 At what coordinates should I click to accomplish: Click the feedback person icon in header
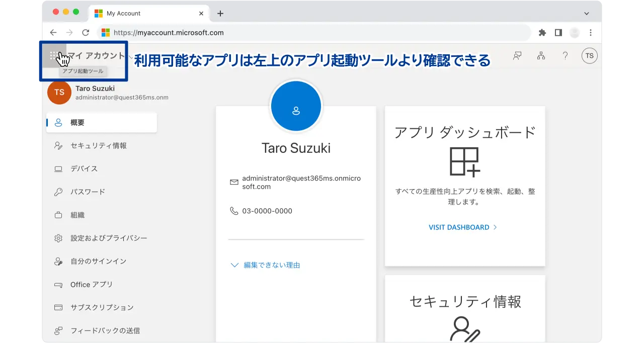517,56
